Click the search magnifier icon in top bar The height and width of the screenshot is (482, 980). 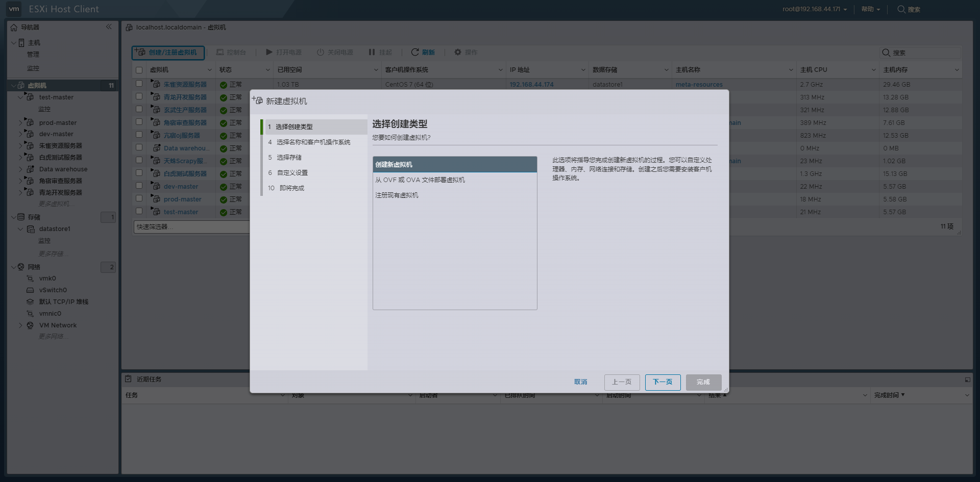(901, 9)
